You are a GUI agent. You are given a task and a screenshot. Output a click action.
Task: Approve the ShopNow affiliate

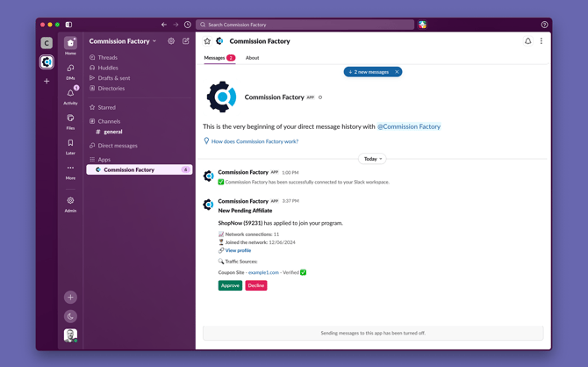pyautogui.click(x=230, y=285)
